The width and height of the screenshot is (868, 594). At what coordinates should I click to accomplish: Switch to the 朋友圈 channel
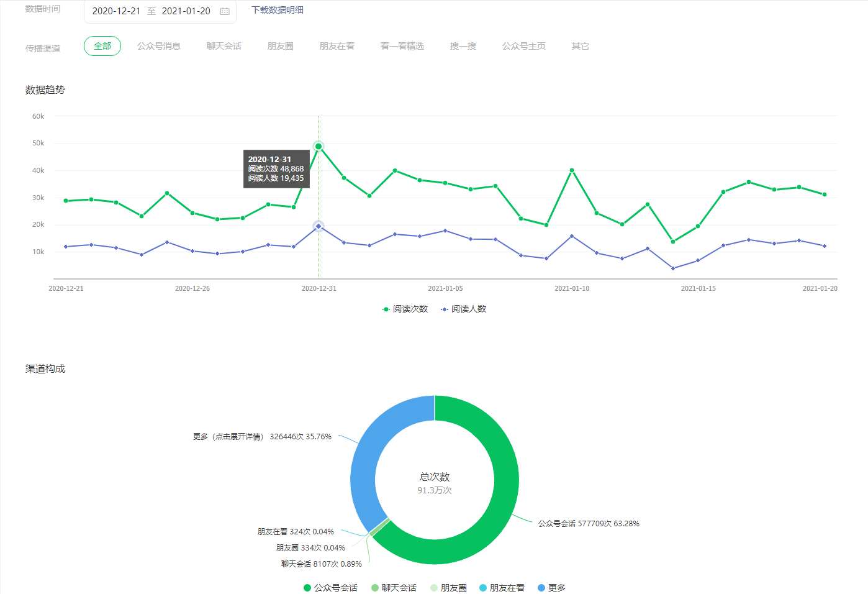click(281, 46)
